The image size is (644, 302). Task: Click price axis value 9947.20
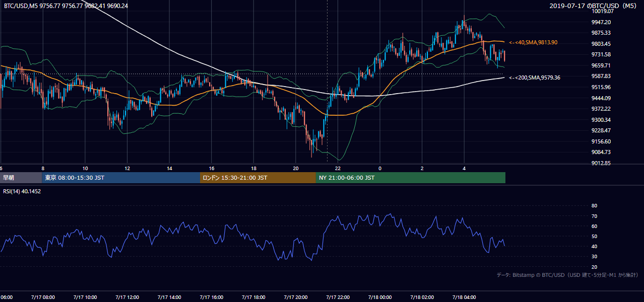tap(601, 22)
